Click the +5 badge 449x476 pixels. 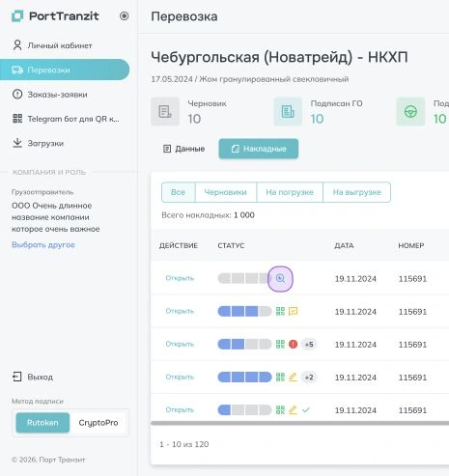[309, 345]
